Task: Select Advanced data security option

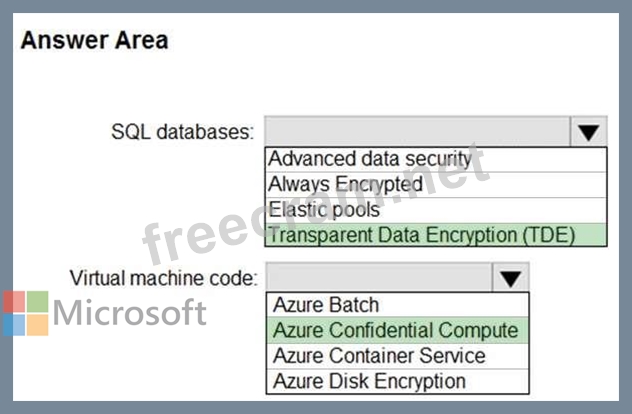Action: pyautogui.click(x=436, y=159)
